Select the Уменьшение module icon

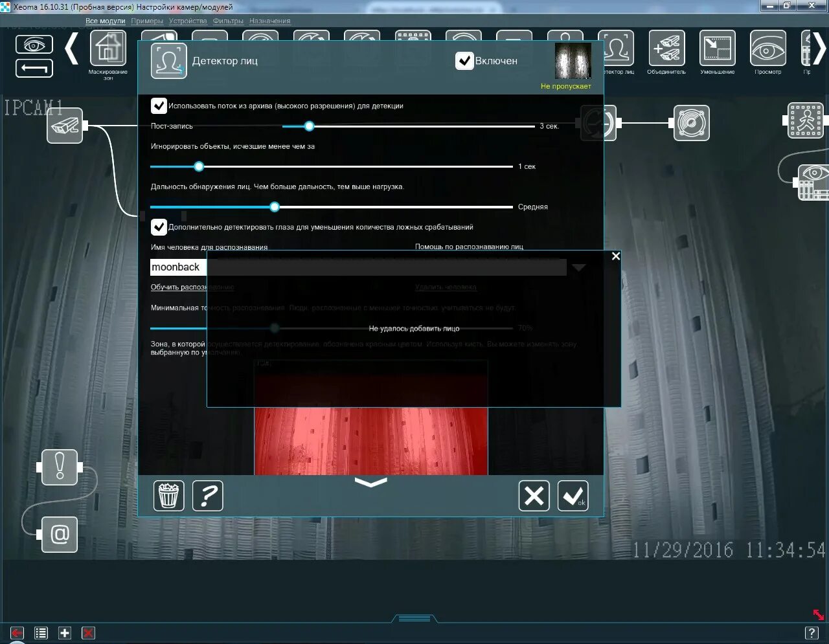tap(717, 49)
